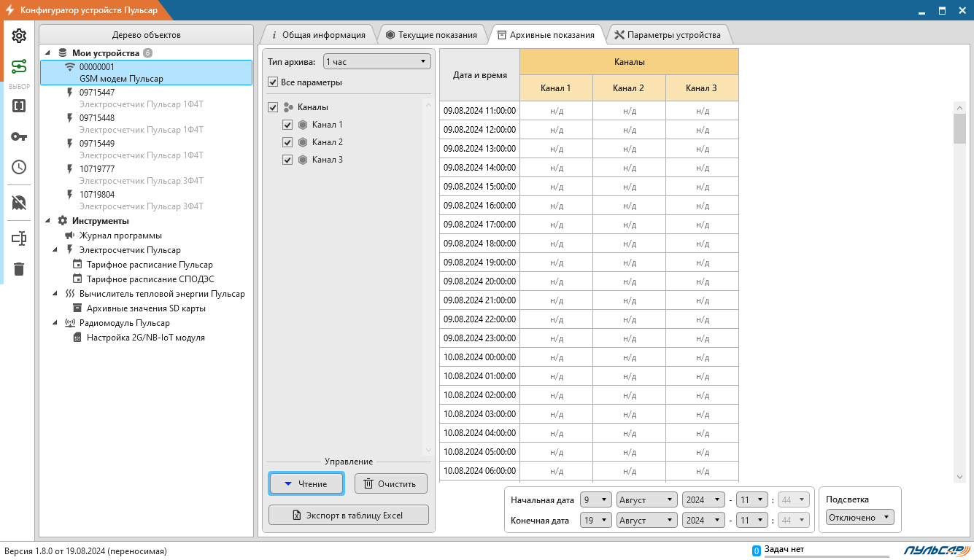Select the Архивные показания tab
The width and height of the screenshot is (974, 560).
(x=546, y=35)
